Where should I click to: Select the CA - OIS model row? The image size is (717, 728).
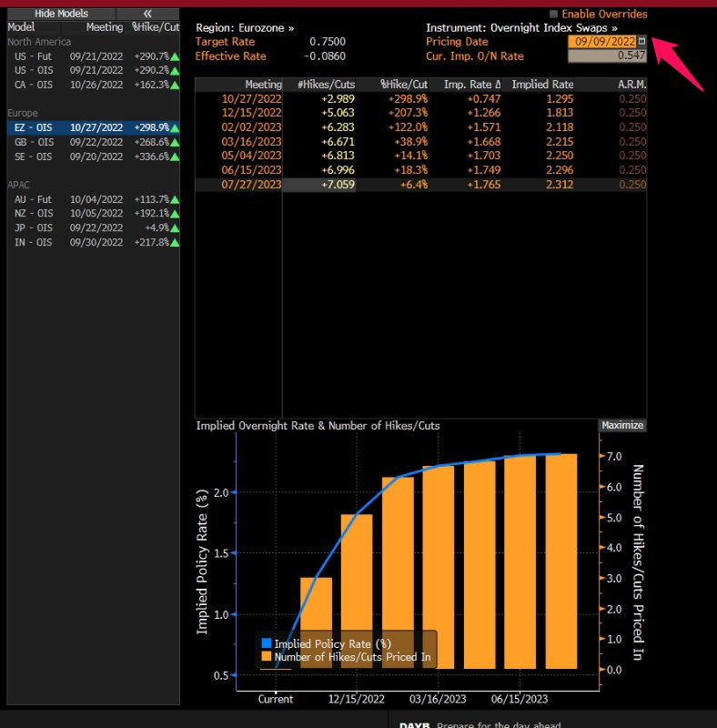[x=93, y=85]
